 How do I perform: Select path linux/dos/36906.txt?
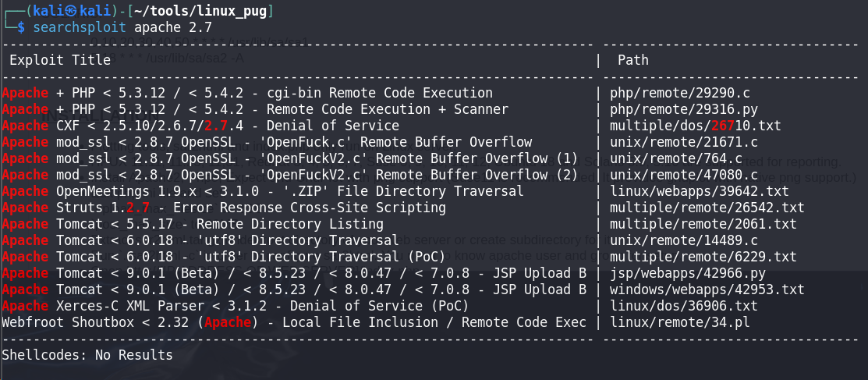pyautogui.click(x=684, y=306)
